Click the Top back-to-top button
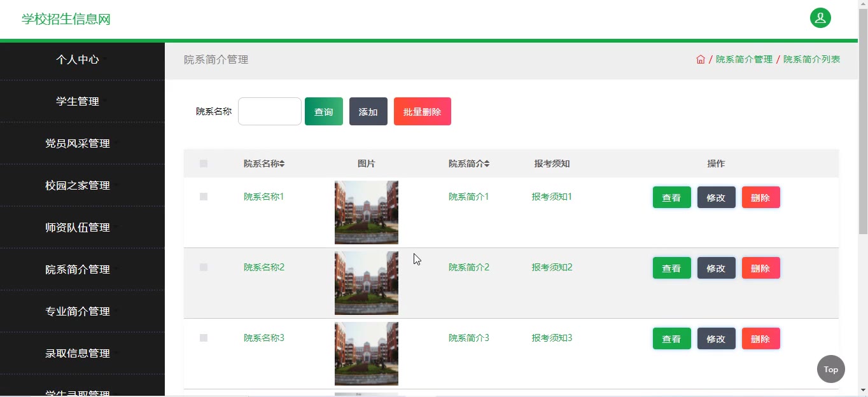Screen dimensions: 868x397 pos(831,369)
